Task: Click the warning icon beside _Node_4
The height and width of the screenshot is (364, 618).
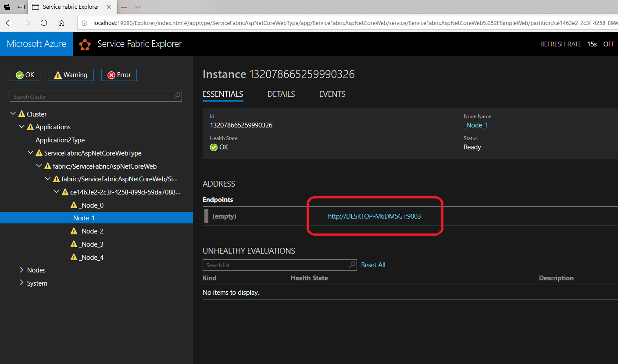Action: click(74, 257)
